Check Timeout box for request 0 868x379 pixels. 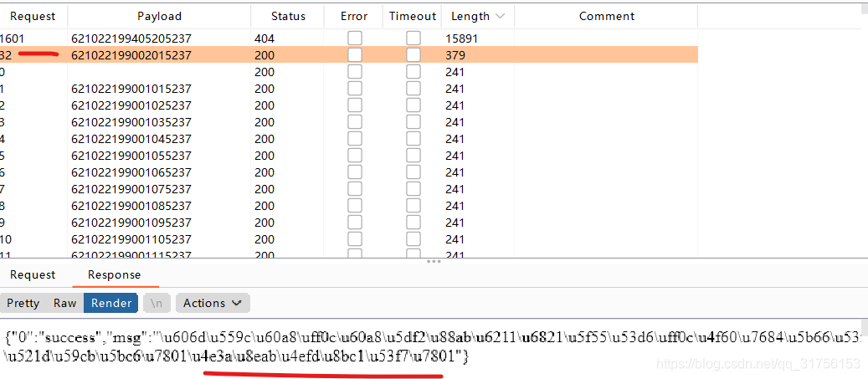point(413,72)
